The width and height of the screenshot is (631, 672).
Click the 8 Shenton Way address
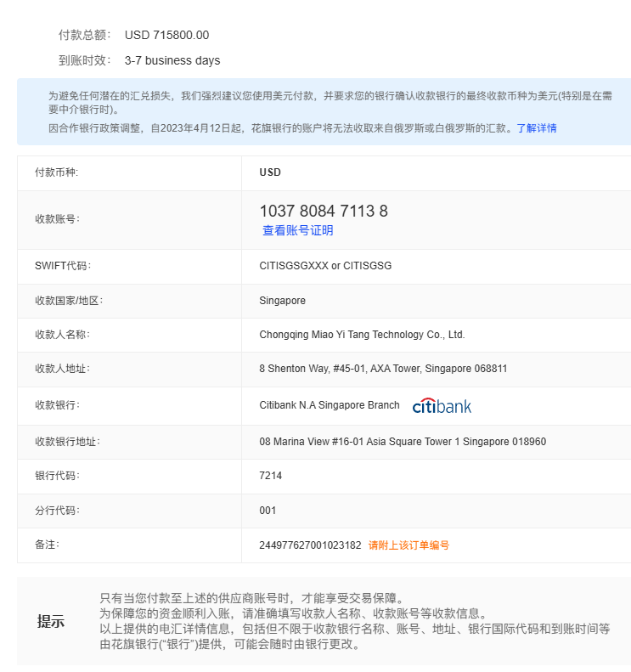click(x=383, y=370)
